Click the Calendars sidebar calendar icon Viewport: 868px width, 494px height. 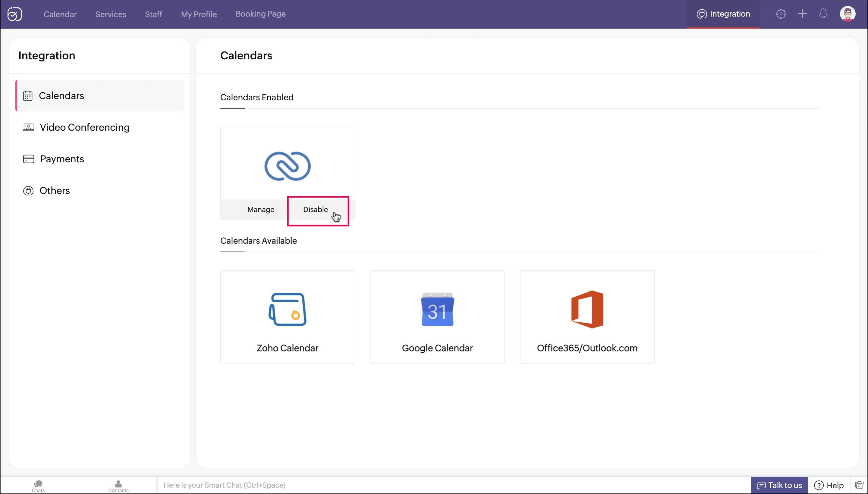click(x=28, y=96)
